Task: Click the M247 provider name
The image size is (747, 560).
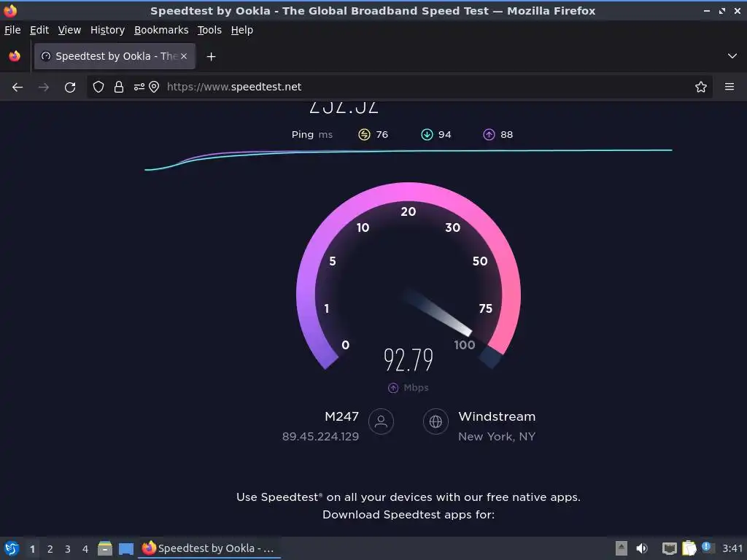Action: point(341,416)
